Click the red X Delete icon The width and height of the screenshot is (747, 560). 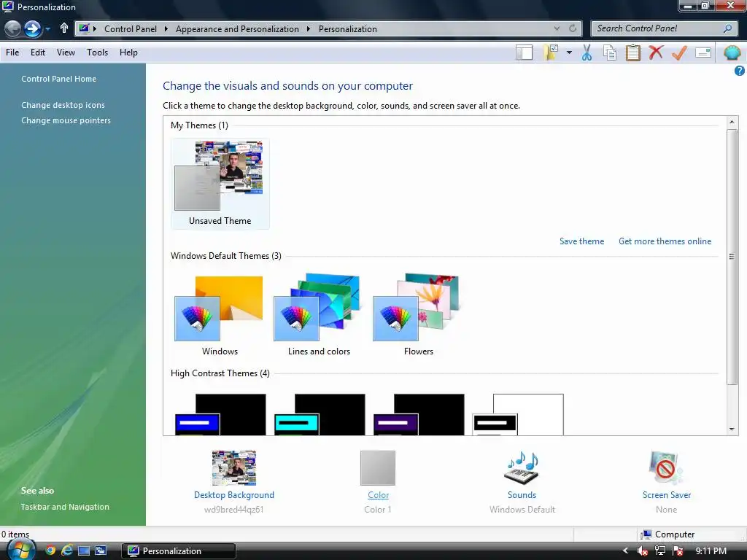pyautogui.click(x=656, y=52)
